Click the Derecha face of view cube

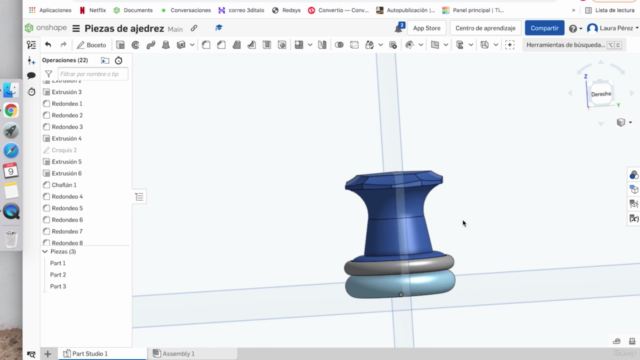click(x=601, y=94)
